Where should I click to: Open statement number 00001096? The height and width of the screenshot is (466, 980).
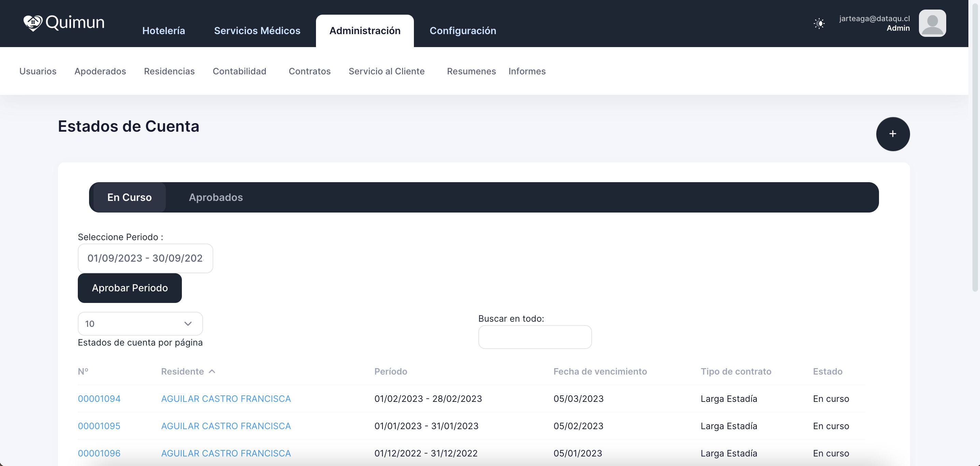tap(99, 453)
